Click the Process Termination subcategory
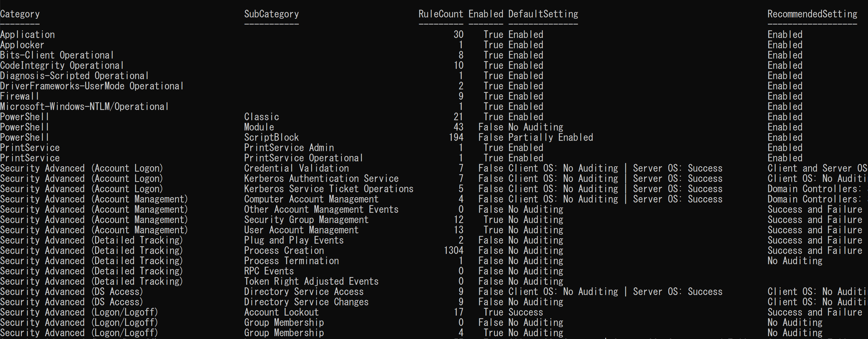 click(x=292, y=261)
